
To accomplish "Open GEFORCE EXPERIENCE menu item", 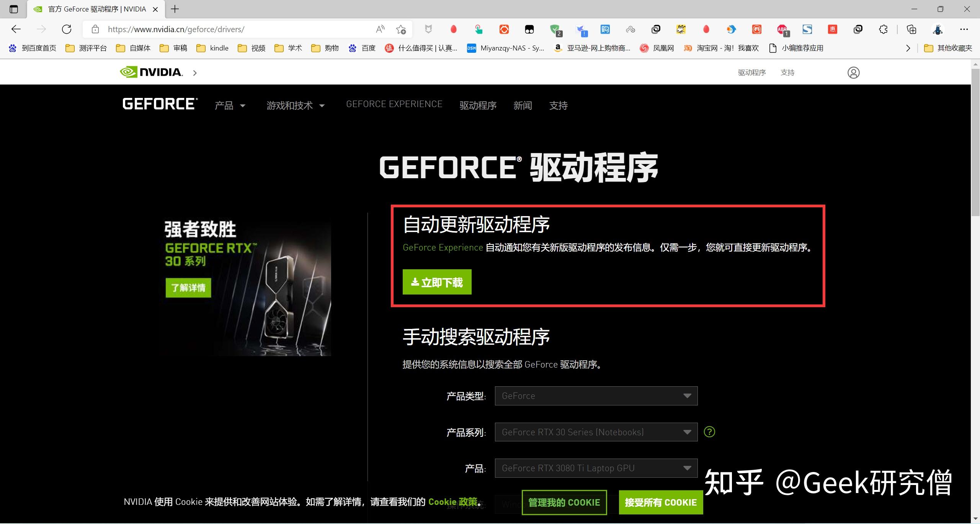I will [x=394, y=104].
